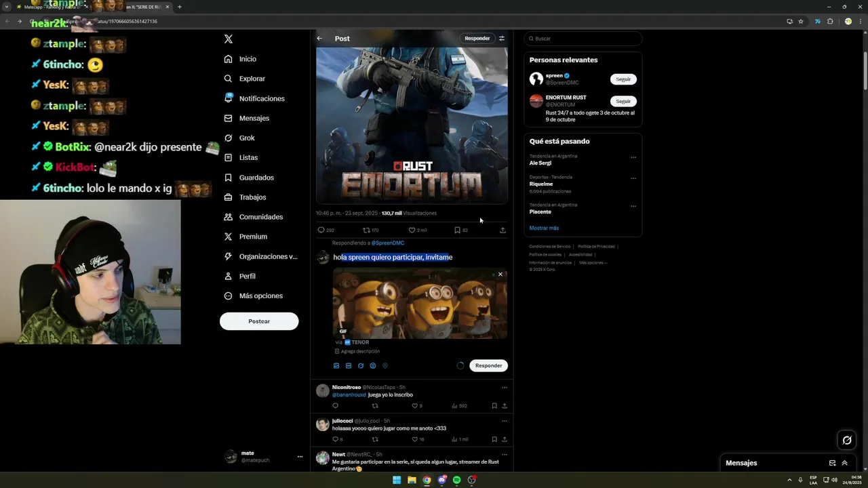868x488 pixels.
Task: Like Niconitroso's reply
Action: point(415,406)
